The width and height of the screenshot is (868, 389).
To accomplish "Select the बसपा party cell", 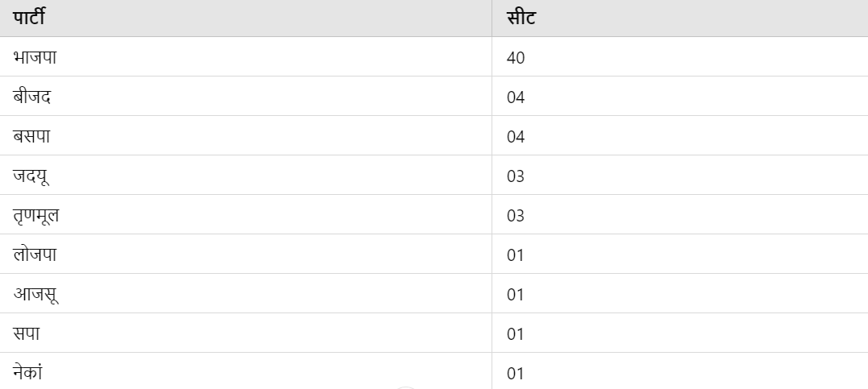I will pos(246,136).
